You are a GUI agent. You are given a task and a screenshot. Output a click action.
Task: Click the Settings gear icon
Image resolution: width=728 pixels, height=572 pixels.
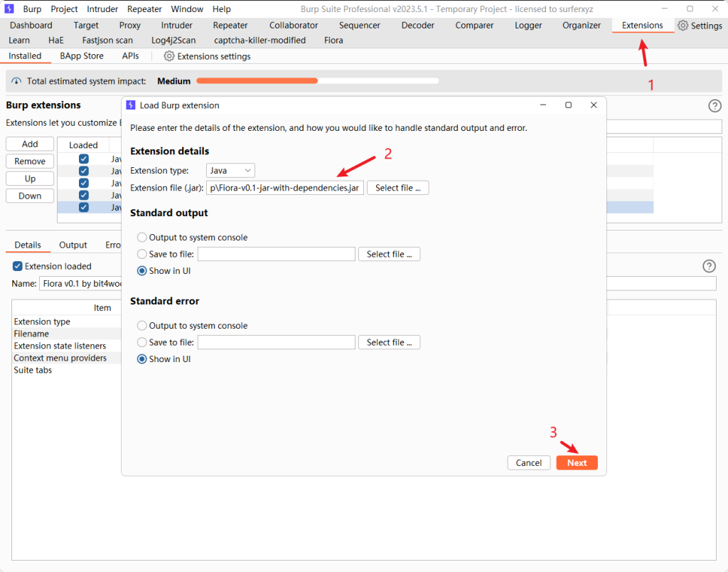coord(683,26)
